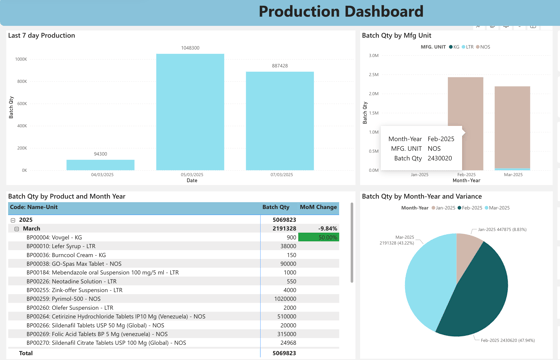Click Jan-2025 legend marker in pie chart
The height and width of the screenshot is (360, 560).
[434, 208]
